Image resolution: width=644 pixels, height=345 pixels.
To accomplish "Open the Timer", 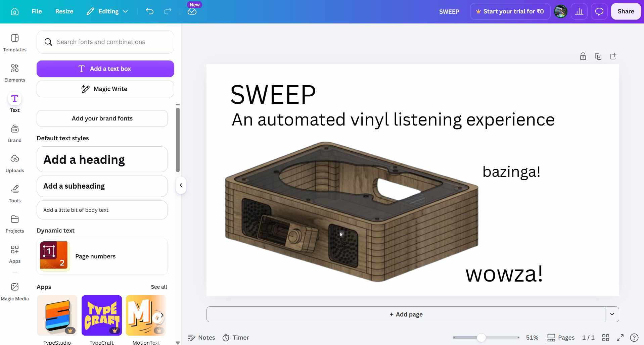I will pyautogui.click(x=236, y=338).
